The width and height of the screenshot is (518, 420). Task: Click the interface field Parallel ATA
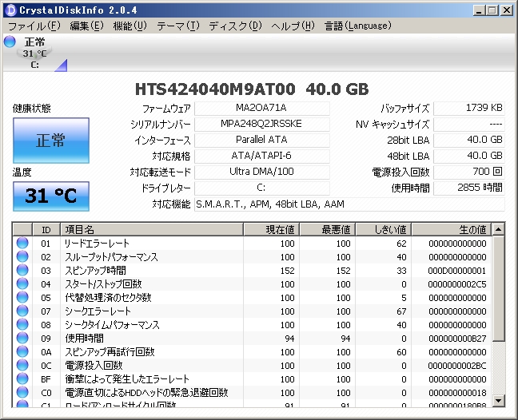(x=262, y=141)
